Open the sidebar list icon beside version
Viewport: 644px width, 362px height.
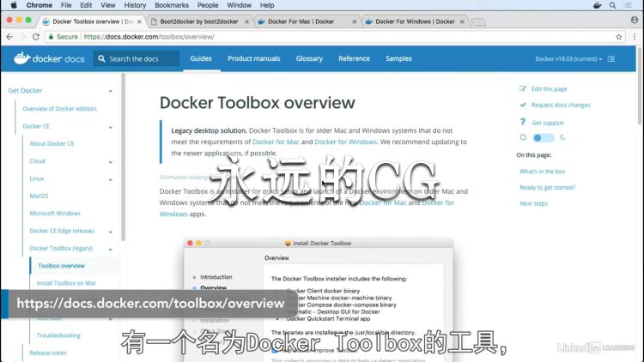tap(611, 58)
